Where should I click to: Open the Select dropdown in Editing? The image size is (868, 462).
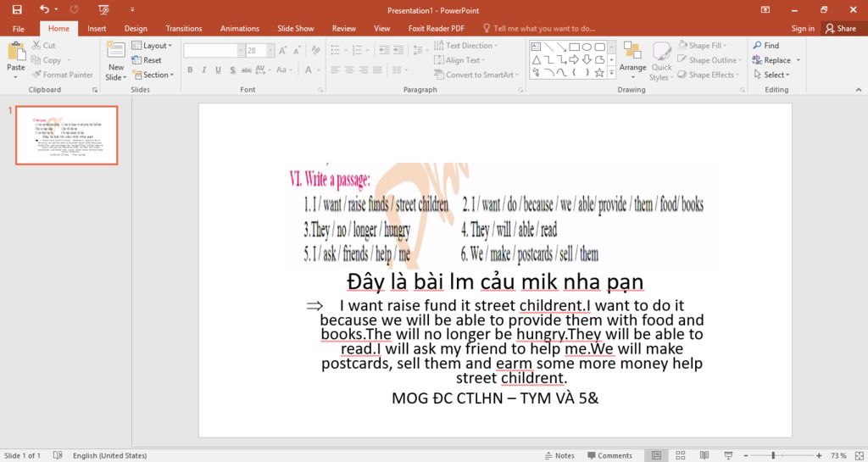(x=771, y=75)
